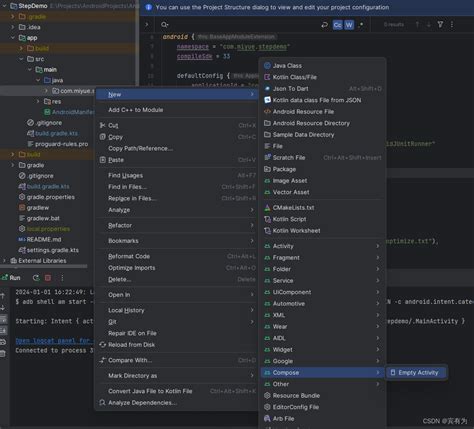
Task: Click Kotlin data class from JSON icon
Action: (267, 100)
